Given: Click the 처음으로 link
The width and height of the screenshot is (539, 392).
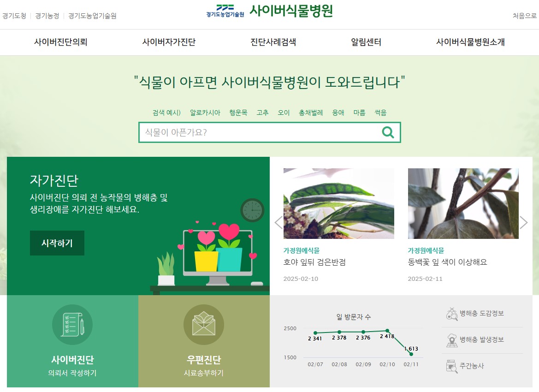Looking at the screenshot, I should [525, 16].
